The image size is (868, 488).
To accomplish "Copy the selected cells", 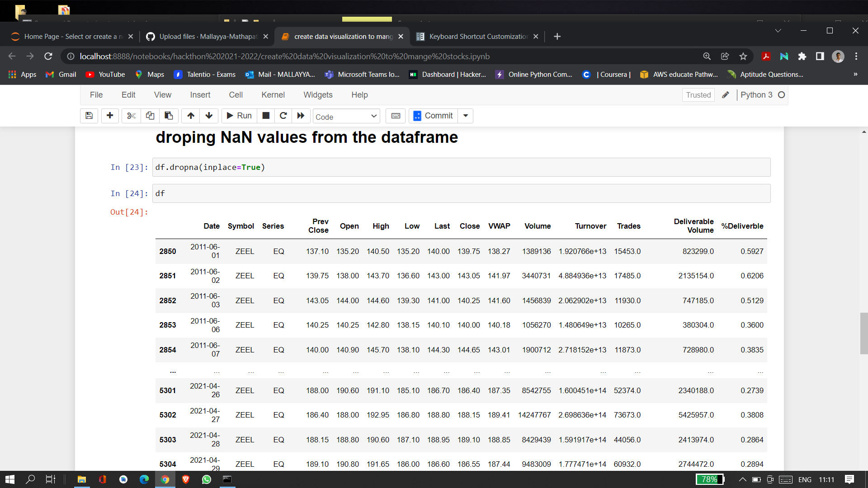I will pos(150,116).
